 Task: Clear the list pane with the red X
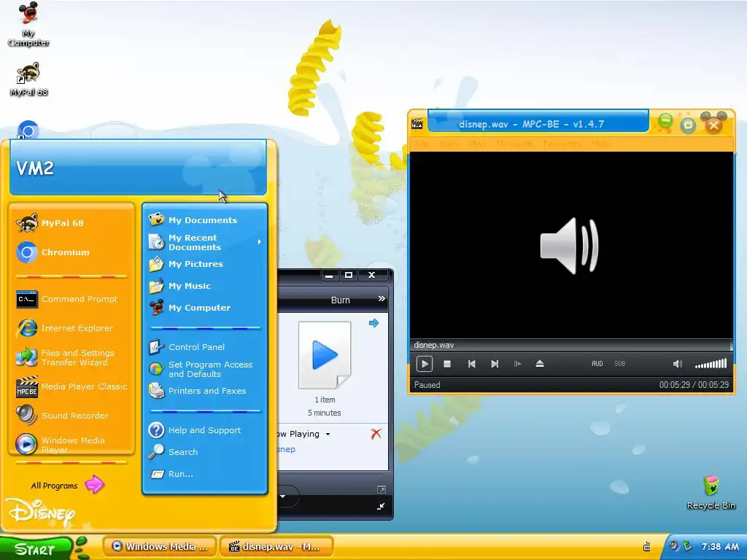(x=376, y=434)
